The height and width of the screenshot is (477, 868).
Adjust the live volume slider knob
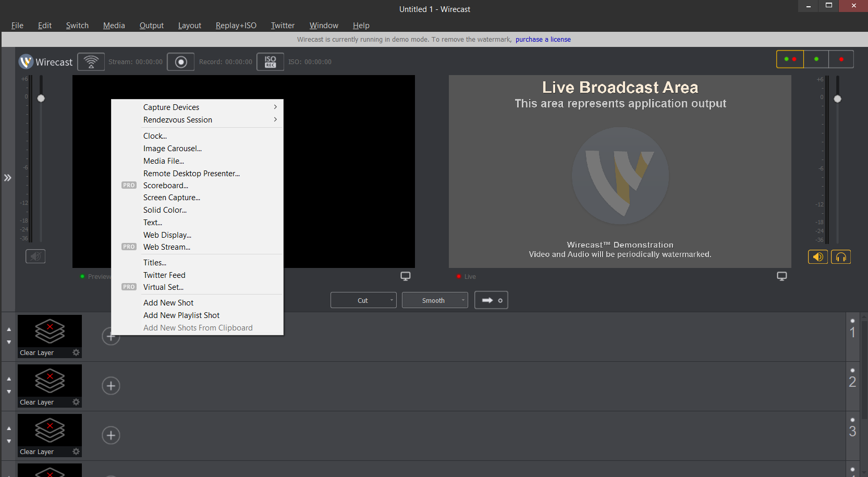click(x=837, y=99)
